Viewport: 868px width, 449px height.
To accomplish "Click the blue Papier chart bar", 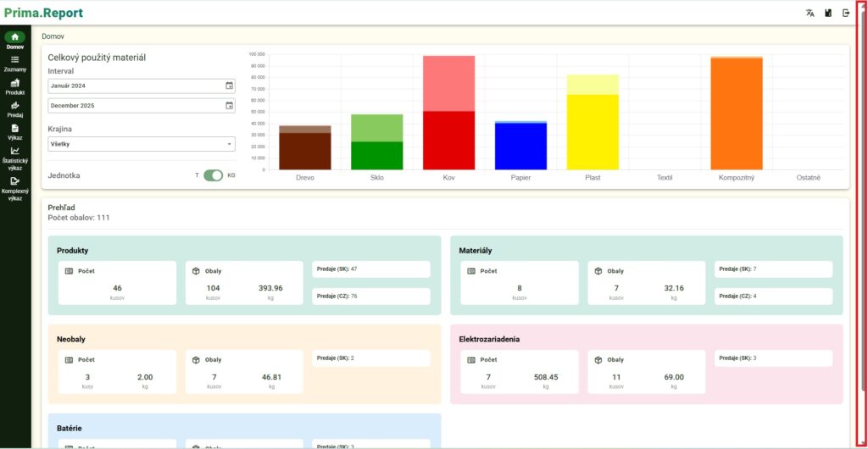I will [x=520, y=147].
